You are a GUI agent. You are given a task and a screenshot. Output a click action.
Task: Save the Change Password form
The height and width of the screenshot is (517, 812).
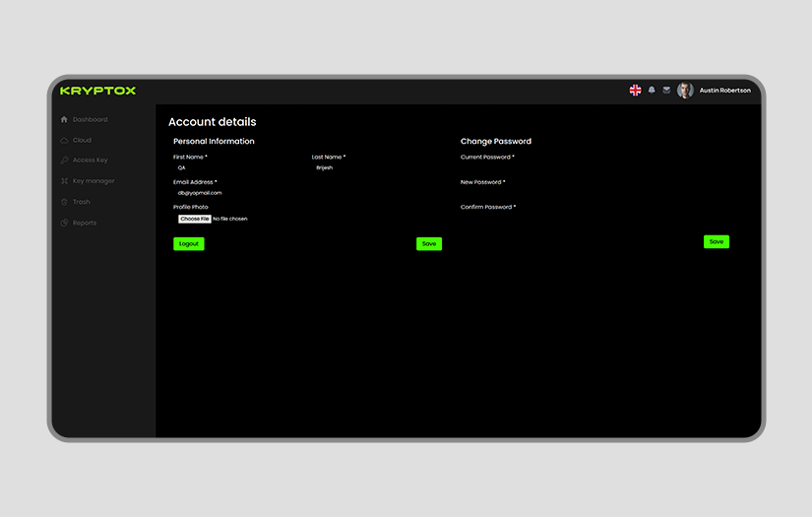point(717,242)
